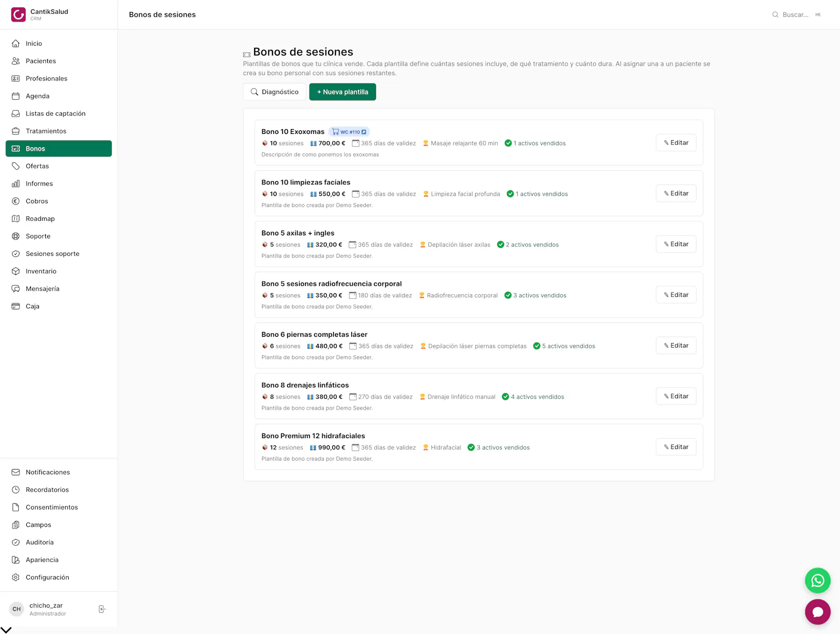Open Configuración settings

[x=59, y=577]
